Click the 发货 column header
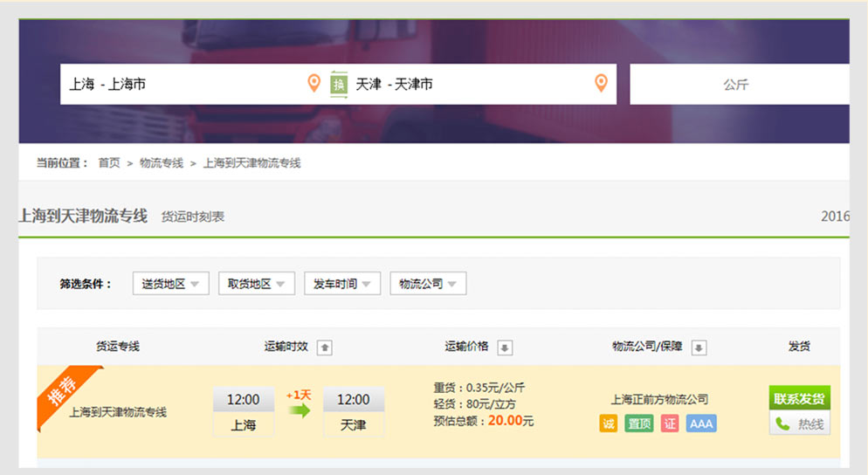The image size is (868, 475). 799,347
